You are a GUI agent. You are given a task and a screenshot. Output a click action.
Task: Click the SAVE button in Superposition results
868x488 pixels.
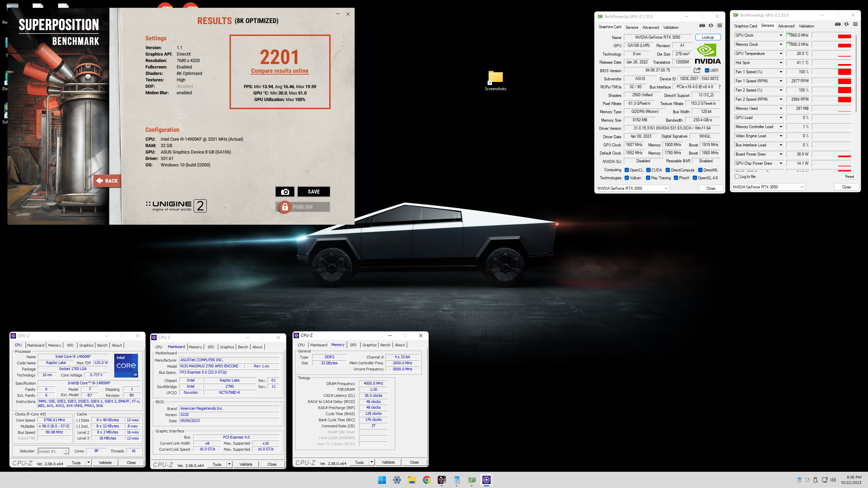tap(314, 191)
